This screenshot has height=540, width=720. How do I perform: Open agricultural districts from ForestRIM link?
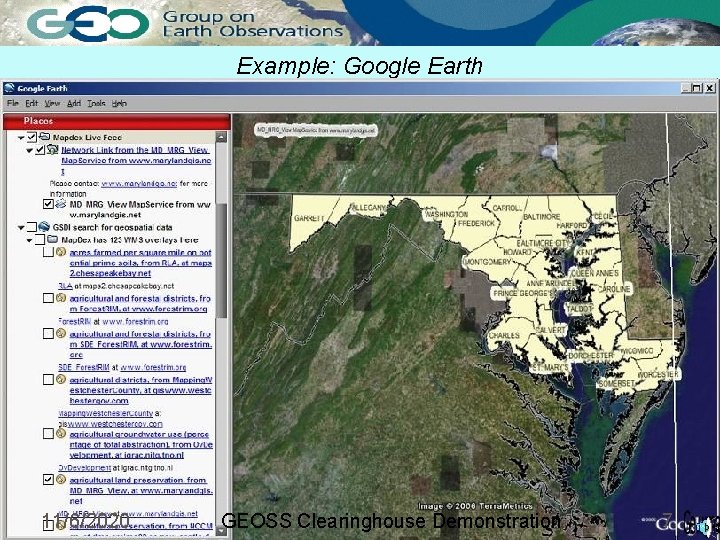click(140, 304)
